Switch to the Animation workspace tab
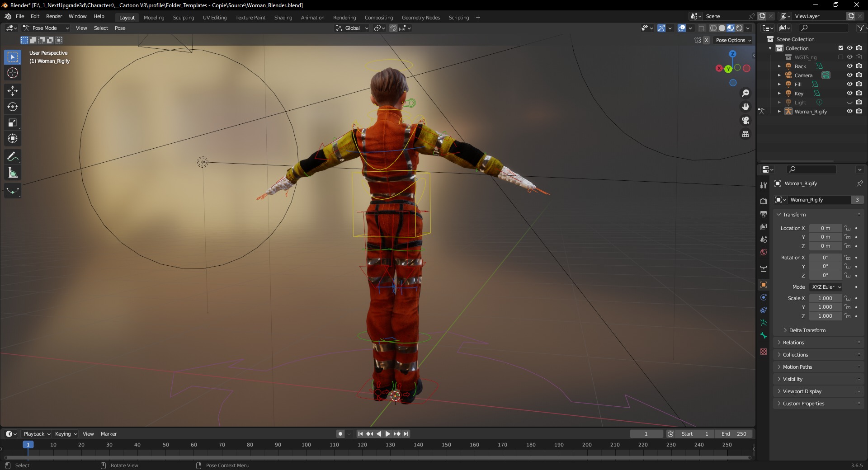Viewport: 868px width, 470px height. (x=312, y=18)
